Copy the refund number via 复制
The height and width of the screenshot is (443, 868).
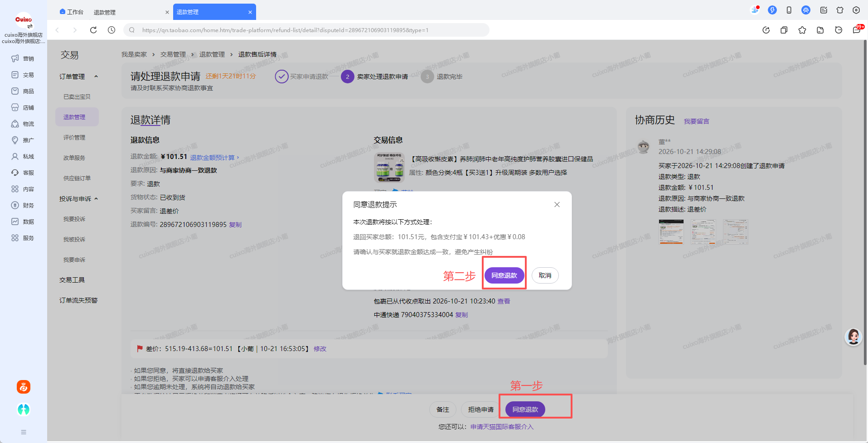235,225
